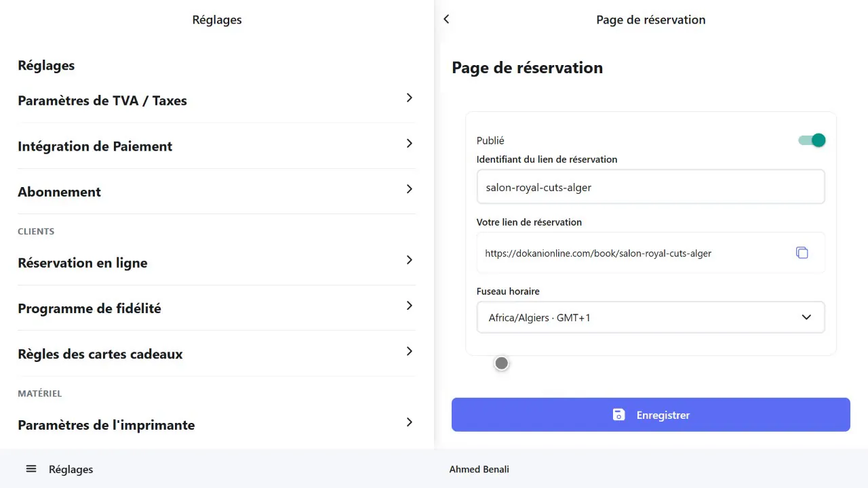This screenshot has width=868, height=488.
Task: Open Règles des cartes cadeaux
Action: pos(216,354)
